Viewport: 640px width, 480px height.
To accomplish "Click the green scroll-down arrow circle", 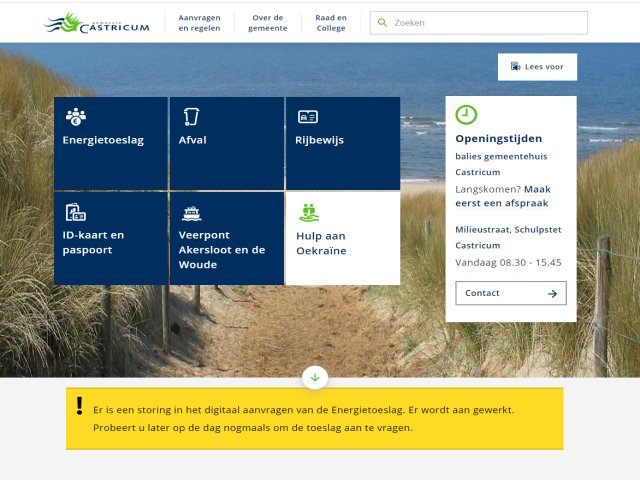I will coord(315,378).
